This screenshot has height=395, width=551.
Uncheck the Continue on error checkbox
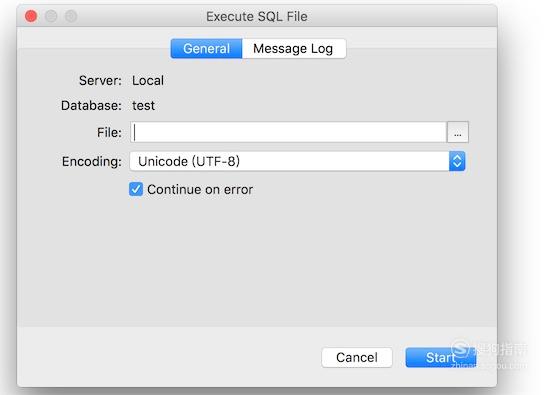pyautogui.click(x=136, y=189)
